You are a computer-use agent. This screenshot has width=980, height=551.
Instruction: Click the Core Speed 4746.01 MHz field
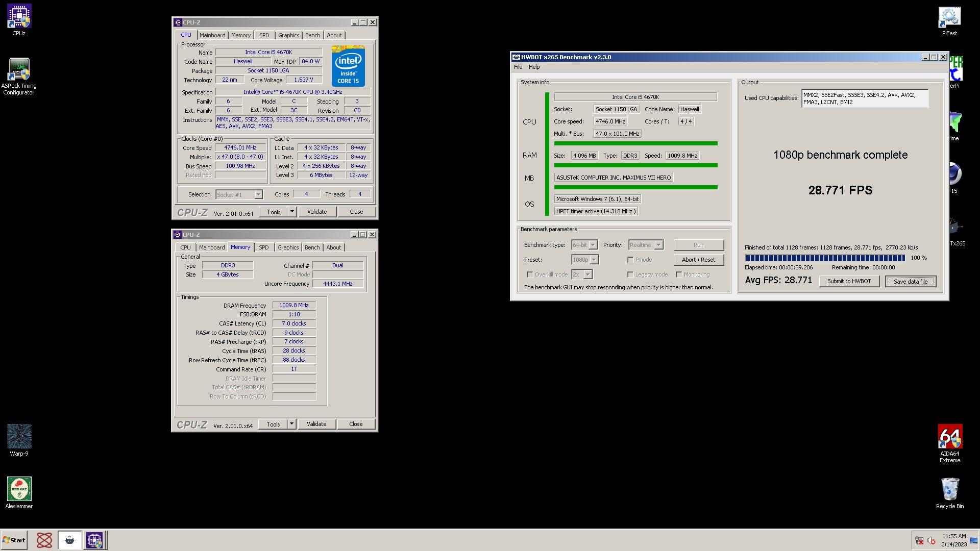tap(240, 147)
